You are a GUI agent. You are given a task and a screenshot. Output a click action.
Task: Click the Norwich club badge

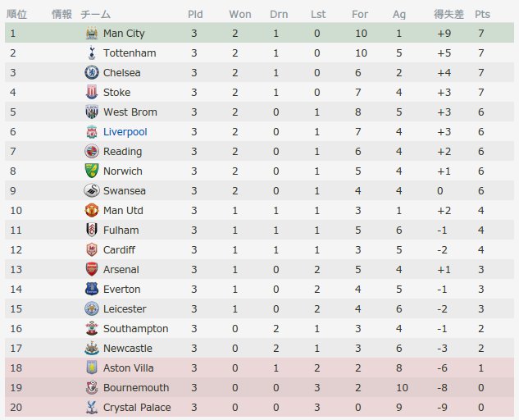92,171
